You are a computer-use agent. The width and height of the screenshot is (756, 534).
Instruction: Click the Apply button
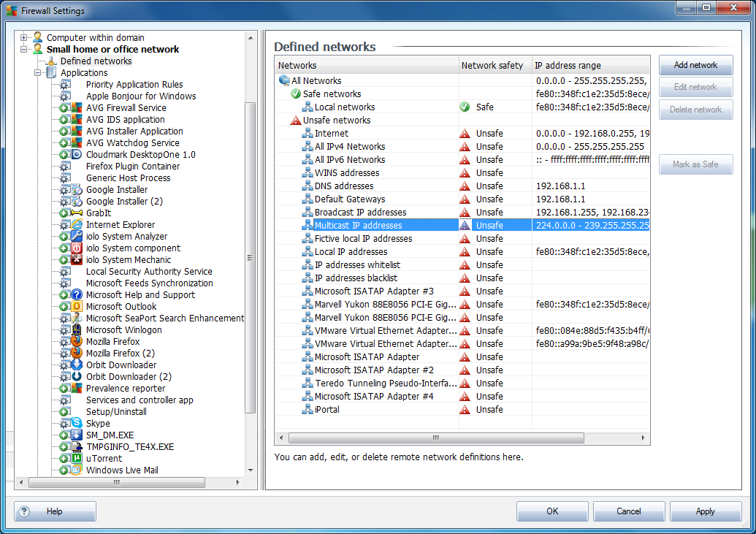[x=706, y=511]
